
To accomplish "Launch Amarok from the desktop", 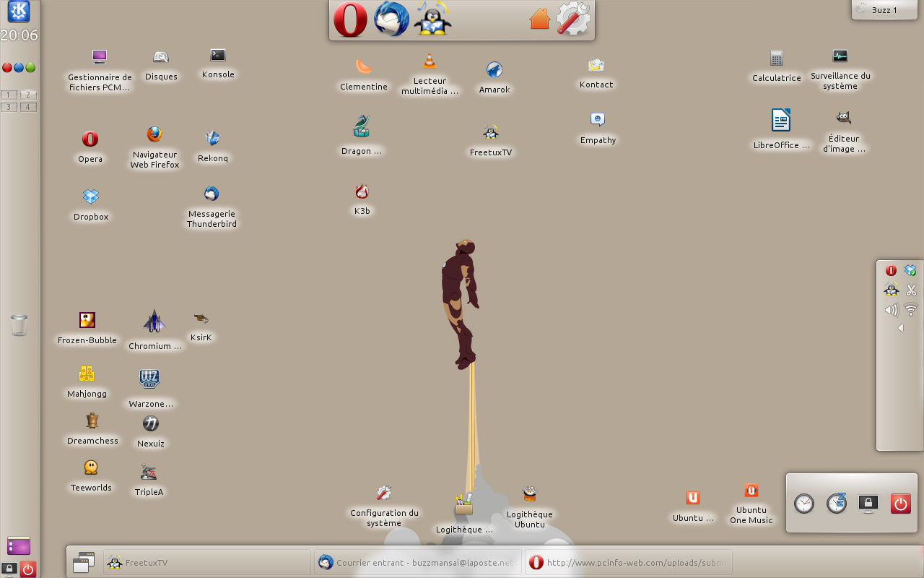I will (494, 69).
